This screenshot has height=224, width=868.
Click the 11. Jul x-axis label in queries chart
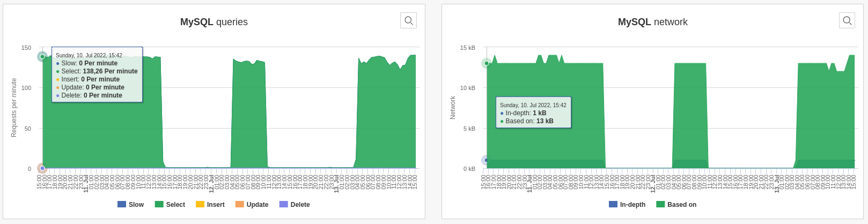86,183
